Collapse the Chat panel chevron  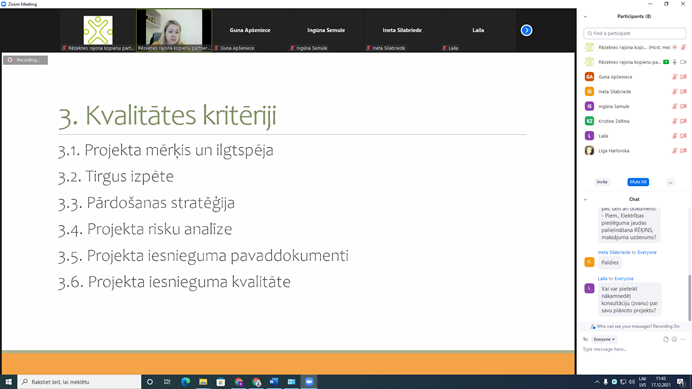(x=585, y=199)
